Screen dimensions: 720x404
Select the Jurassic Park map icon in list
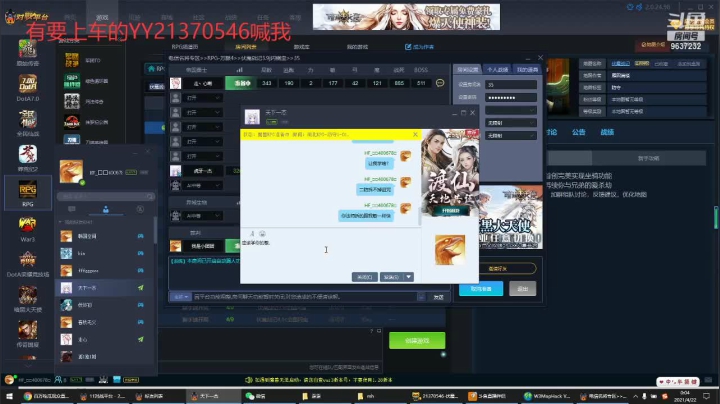(x=72, y=122)
